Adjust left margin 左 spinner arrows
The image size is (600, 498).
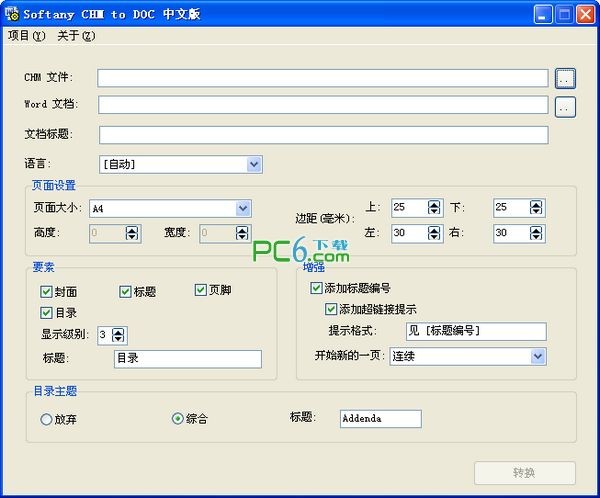pyautogui.click(x=434, y=233)
